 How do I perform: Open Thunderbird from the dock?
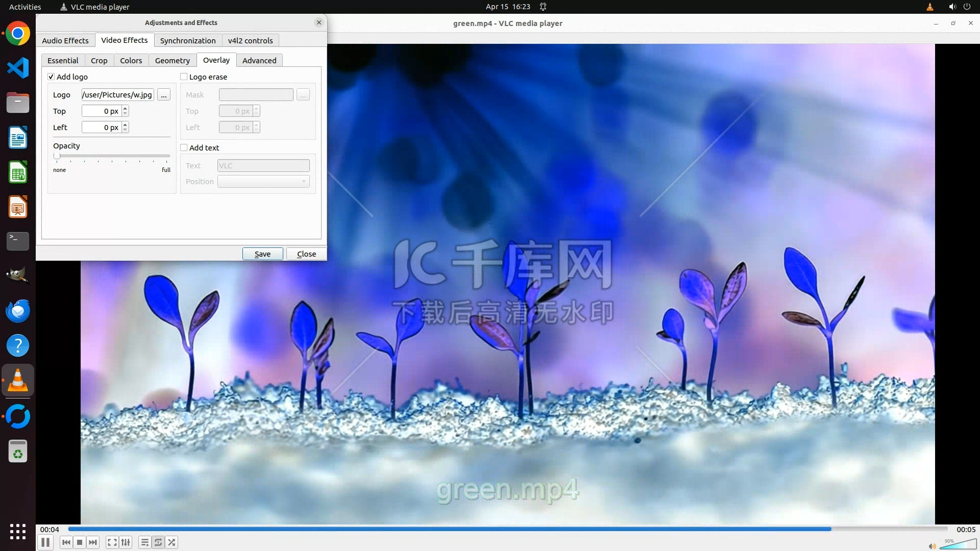(x=18, y=311)
